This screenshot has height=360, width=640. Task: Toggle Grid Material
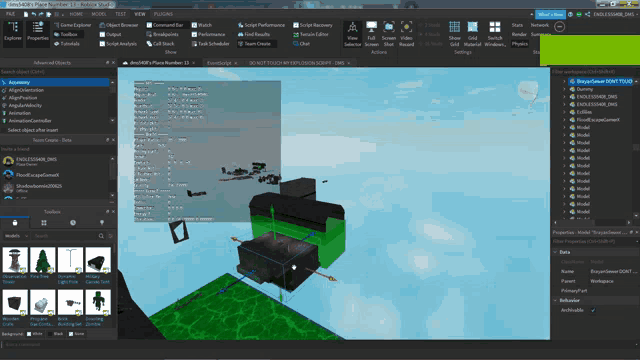472,34
